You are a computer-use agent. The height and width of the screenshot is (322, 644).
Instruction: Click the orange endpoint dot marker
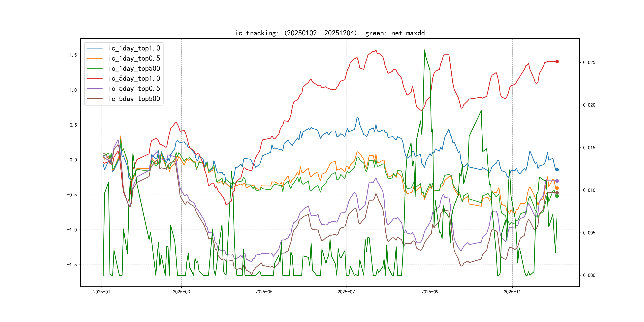[x=557, y=188]
